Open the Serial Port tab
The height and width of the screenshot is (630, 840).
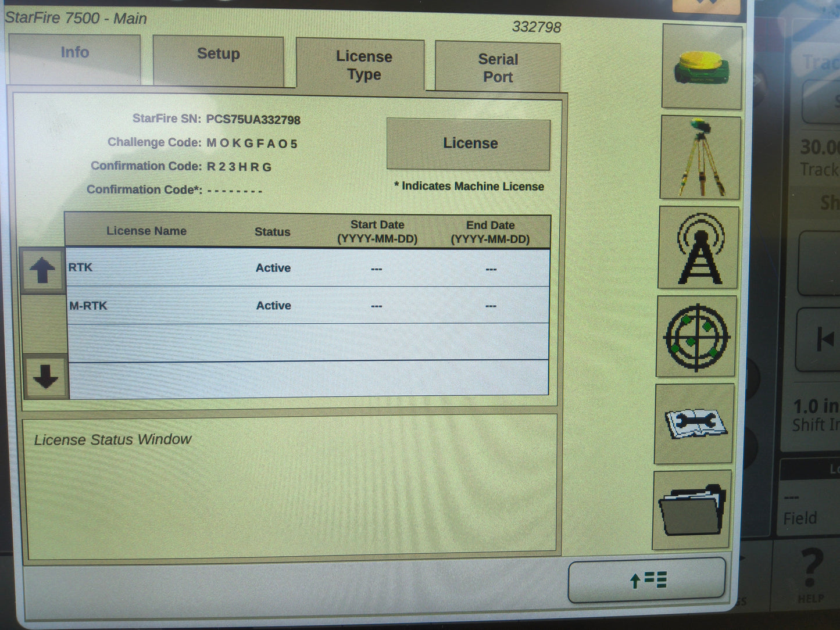pyautogui.click(x=498, y=67)
